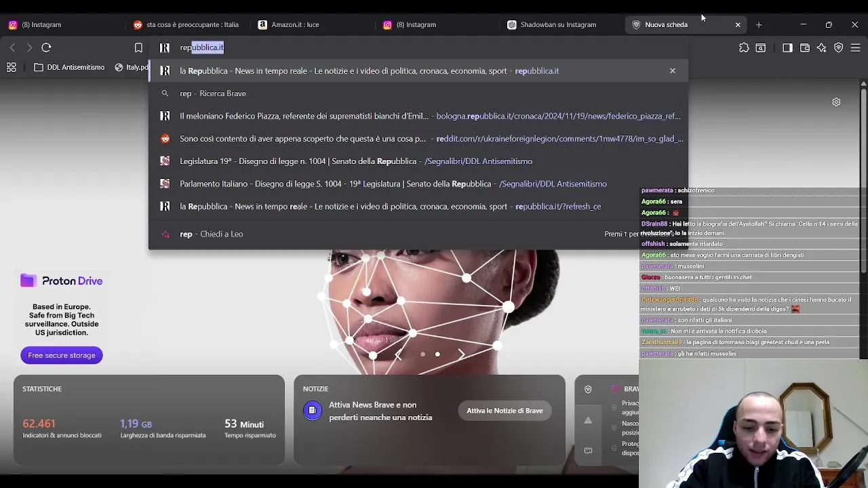Click the VPN shield icon in Brave widget
868x488 pixels.
pyautogui.click(x=588, y=389)
